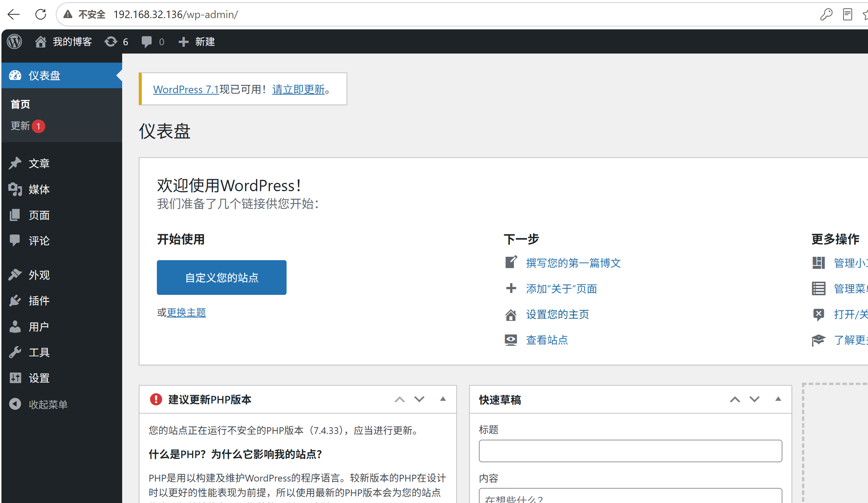Click the browser address bar URL
The width and height of the screenshot is (868, 503).
176,14
